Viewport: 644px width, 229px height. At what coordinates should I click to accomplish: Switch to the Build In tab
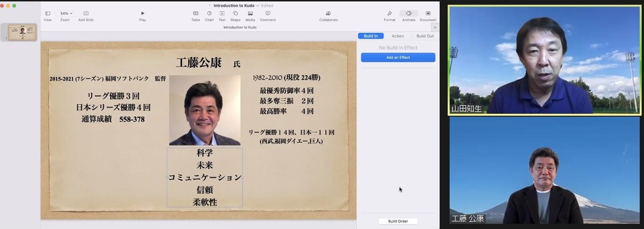pyautogui.click(x=371, y=36)
